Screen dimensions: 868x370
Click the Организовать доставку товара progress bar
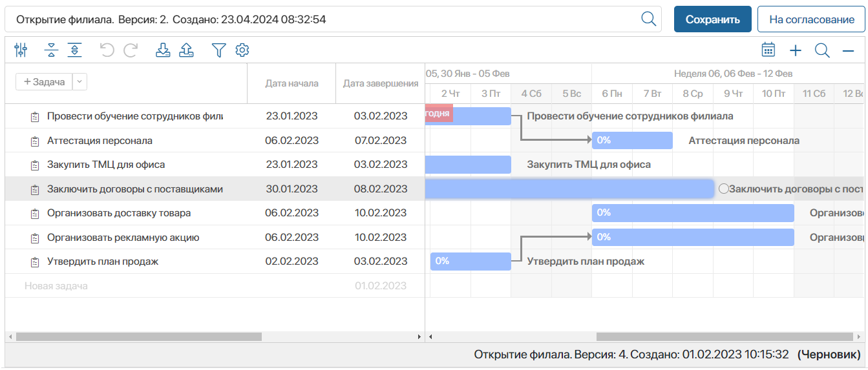point(692,213)
